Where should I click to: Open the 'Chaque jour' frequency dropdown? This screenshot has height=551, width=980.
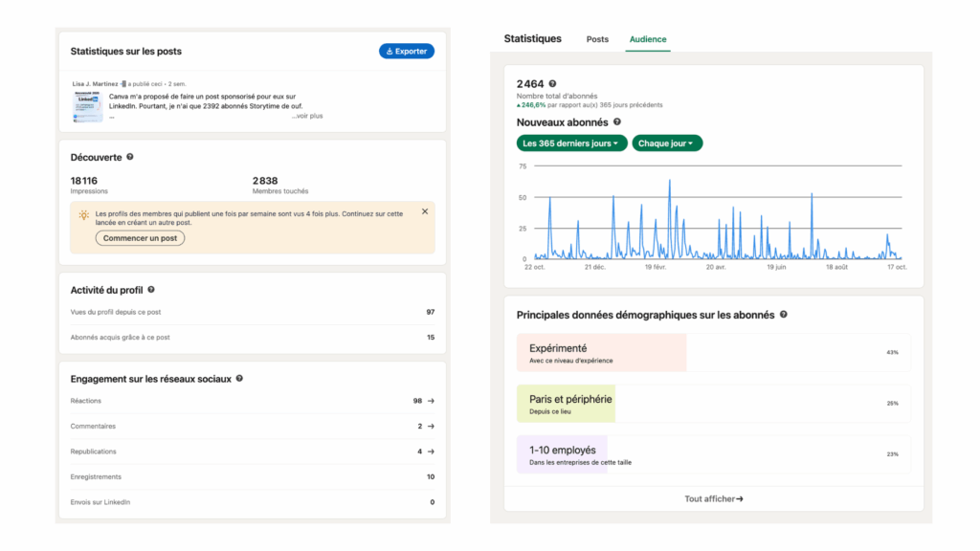[x=667, y=143]
